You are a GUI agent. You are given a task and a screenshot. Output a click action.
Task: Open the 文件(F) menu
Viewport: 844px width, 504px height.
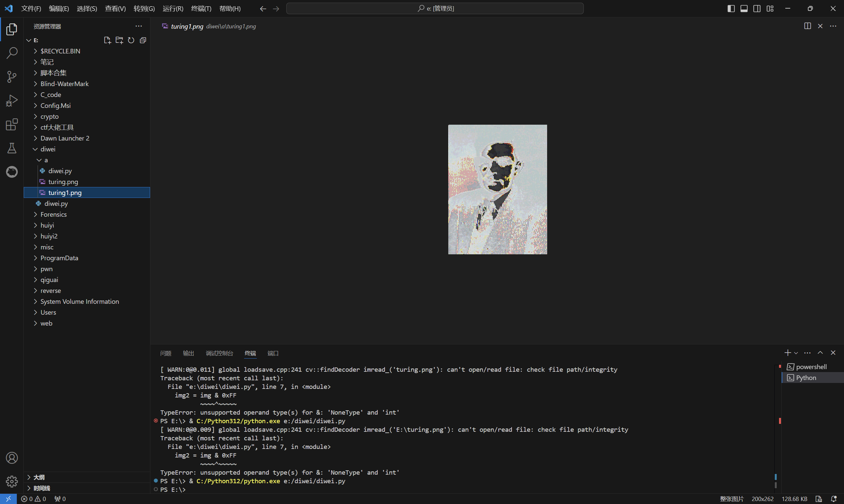coord(31,9)
